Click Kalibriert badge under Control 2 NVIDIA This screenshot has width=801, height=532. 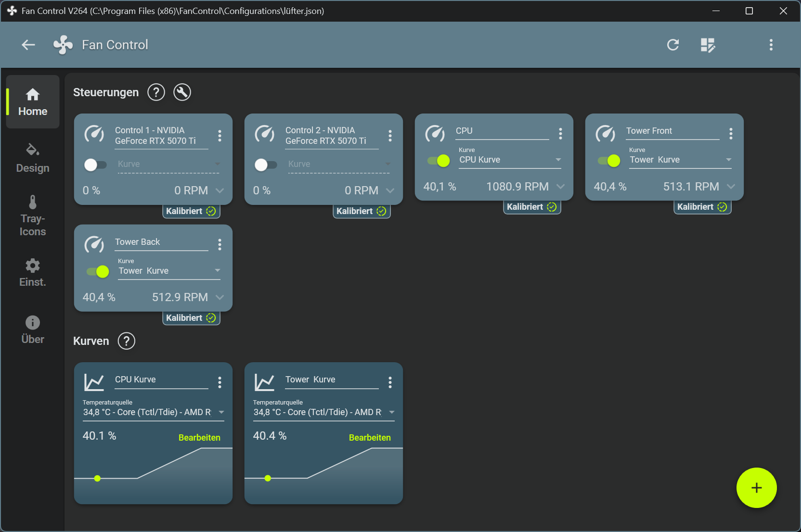point(362,211)
